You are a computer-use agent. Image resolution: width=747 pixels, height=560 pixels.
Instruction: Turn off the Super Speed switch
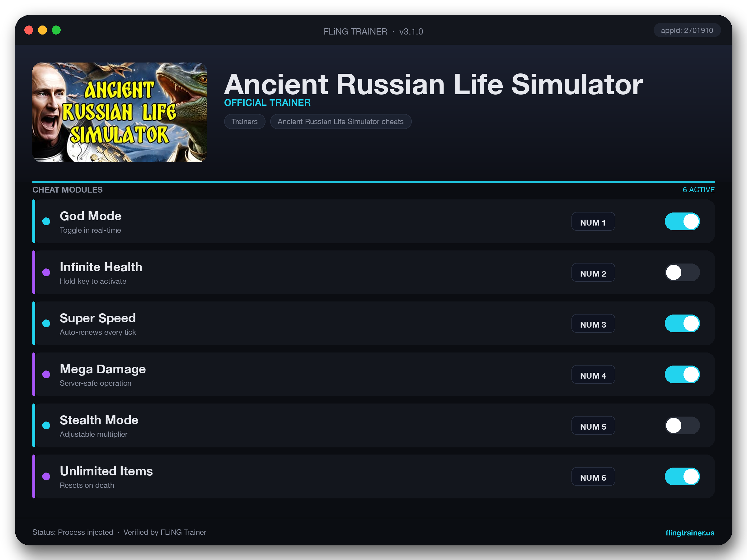[x=682, y=323]
